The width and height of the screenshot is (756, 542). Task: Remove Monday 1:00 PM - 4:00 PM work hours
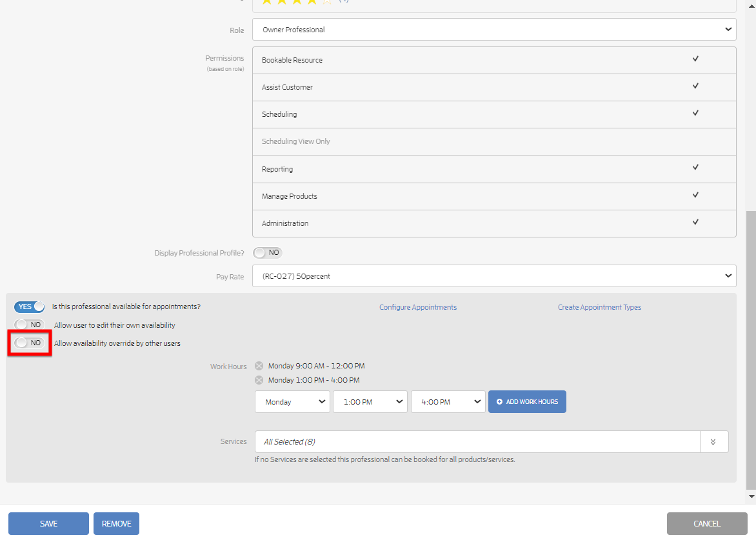[x=259, y=380]
